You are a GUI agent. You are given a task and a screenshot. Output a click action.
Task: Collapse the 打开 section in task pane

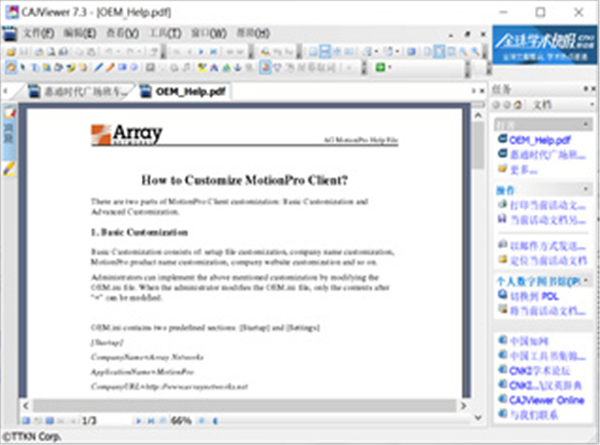click(584, 123)
